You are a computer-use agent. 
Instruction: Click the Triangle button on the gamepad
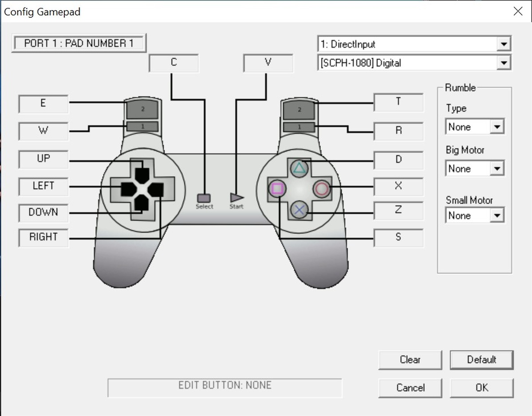point(299,168)
